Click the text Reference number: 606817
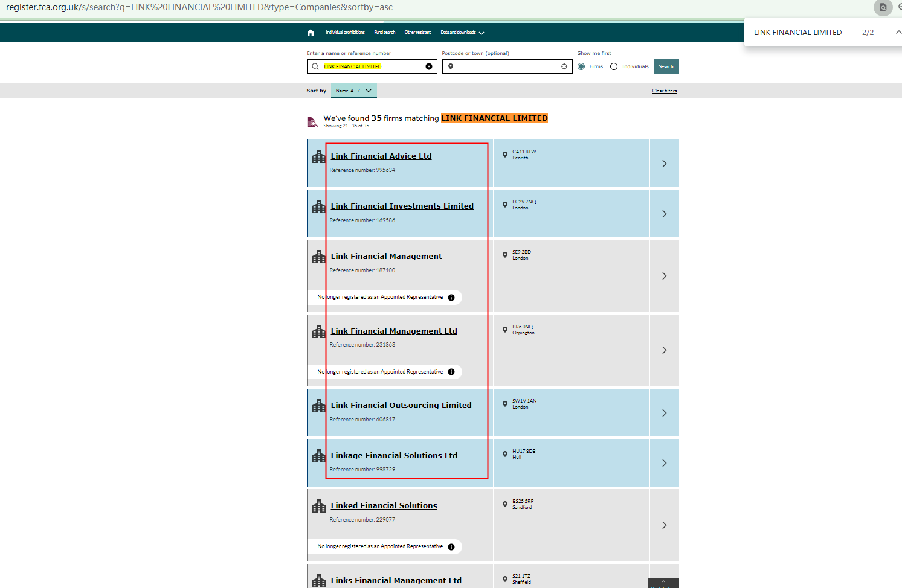This screenshot has width=902, height=588. (x=362, y=420)
